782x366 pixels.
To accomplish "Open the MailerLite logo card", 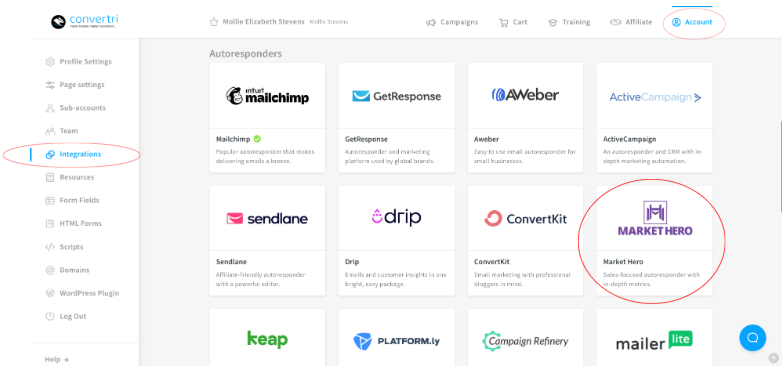I will coord(654,338).
